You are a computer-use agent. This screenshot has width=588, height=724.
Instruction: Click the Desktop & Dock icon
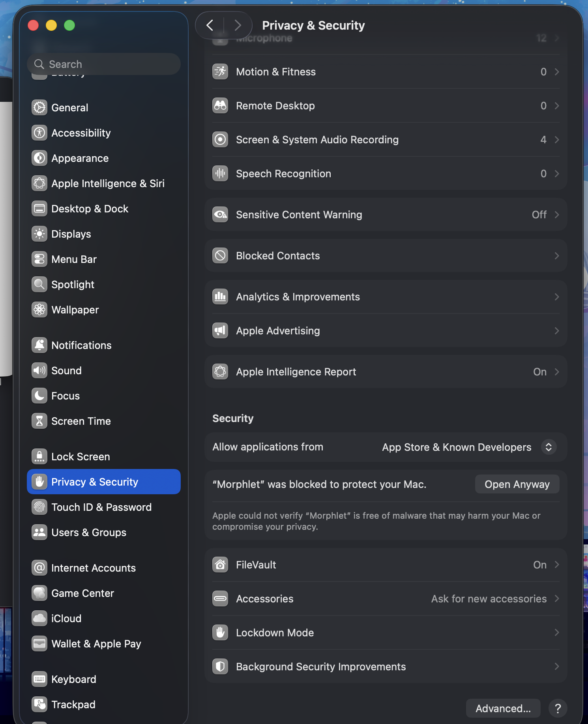39,208
